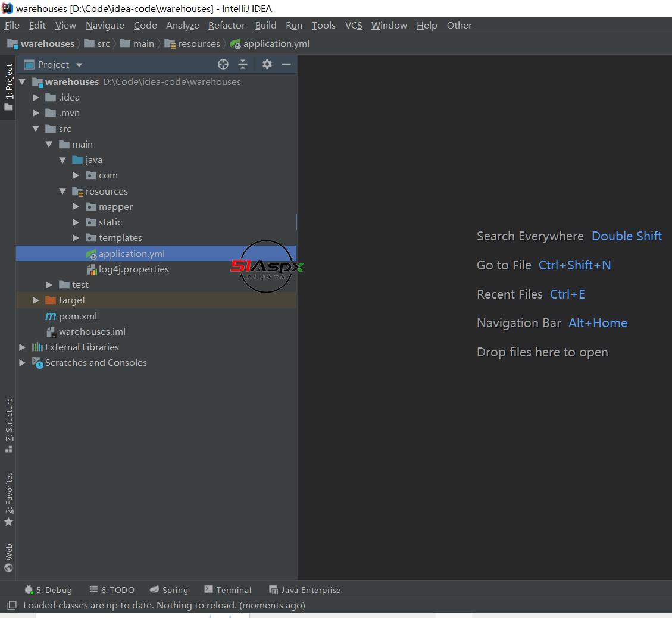Click the resources breadcrumb in navigation bar
The width and height of the screenshot is (672, 618).
(192, 44)
